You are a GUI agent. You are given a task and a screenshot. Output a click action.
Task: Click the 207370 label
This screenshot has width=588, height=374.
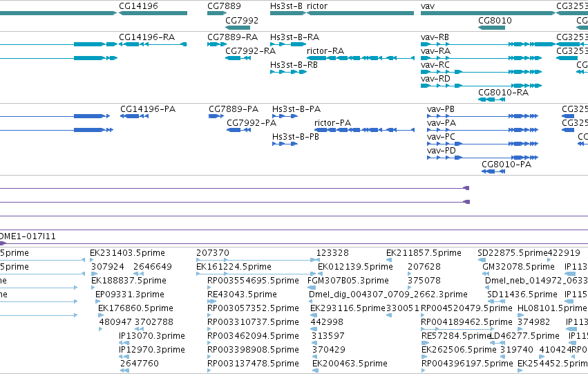[x=213, y=253]
